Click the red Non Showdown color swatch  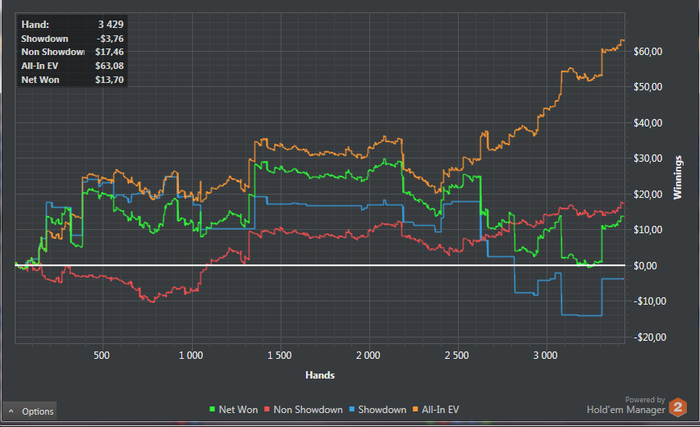coord(267,410)
